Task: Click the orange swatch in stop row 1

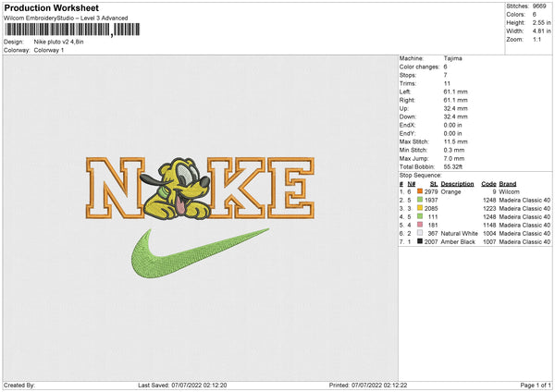Action: point(420,191)
